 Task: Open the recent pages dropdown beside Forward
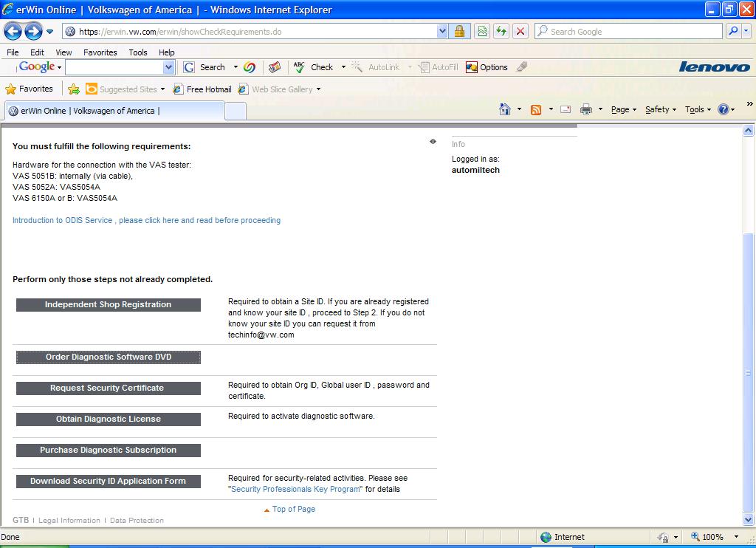click(50, 32)
